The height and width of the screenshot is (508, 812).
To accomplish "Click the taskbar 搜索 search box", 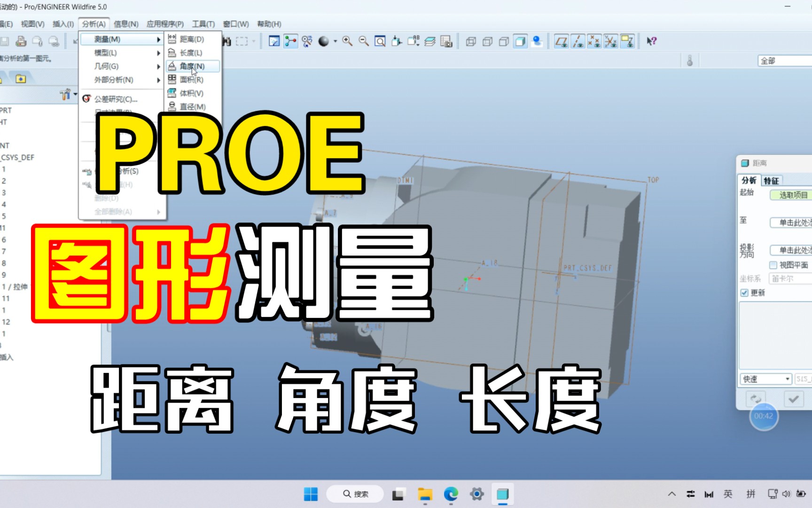I will click(x=355, y=494).
